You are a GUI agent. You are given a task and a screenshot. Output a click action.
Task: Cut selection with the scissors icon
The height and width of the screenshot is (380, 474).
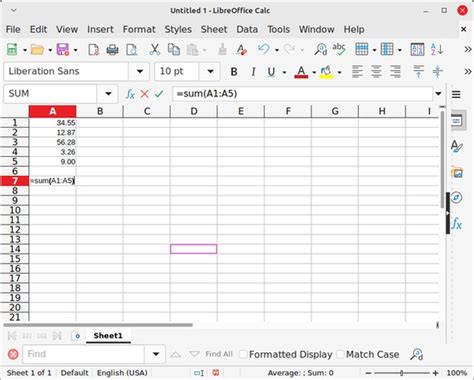[x=154, y=50]
